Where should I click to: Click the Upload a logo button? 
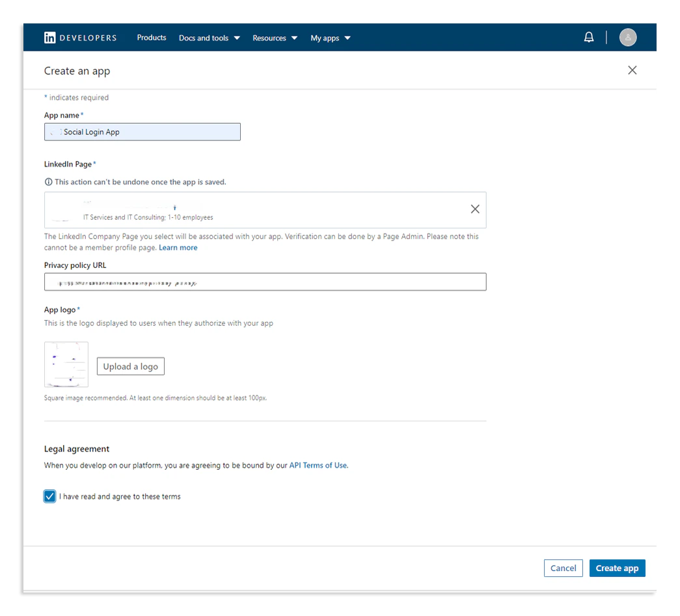coord(130,366)
